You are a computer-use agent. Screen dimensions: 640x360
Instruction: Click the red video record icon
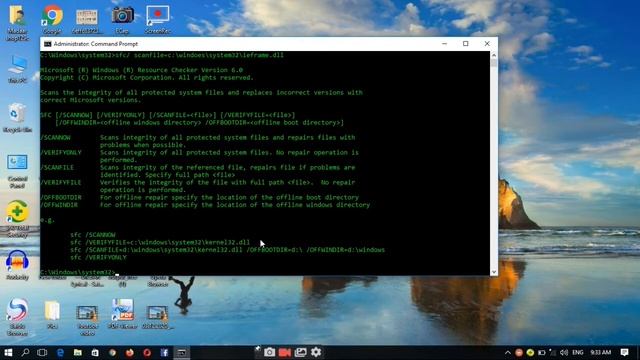(284, 352)
